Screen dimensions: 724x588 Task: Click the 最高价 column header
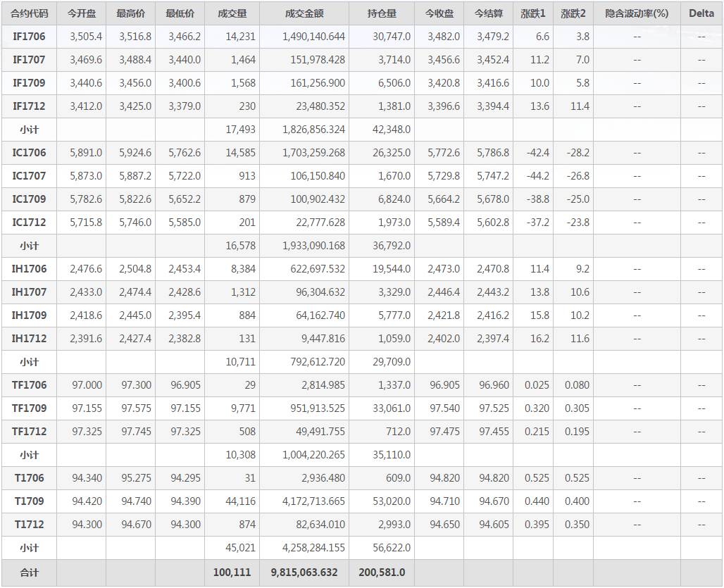[131, 13]
